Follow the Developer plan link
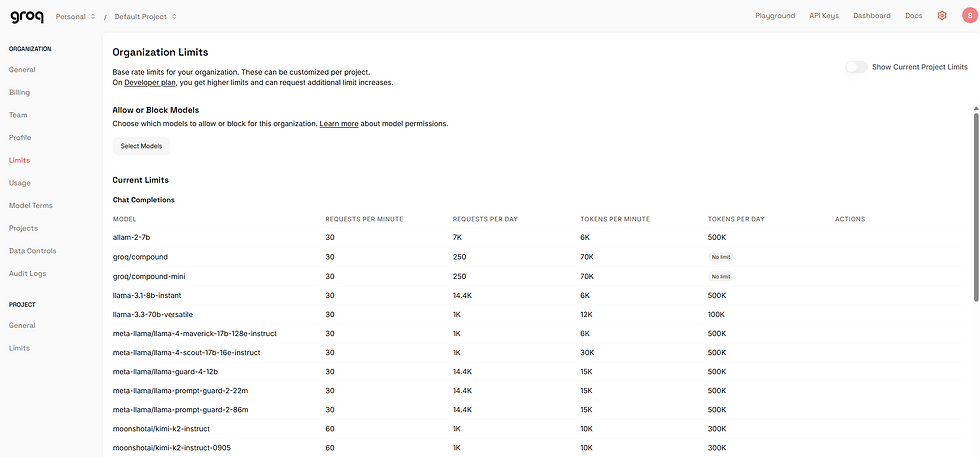The width and height of the screenshot is (980, 457). click(x=150, y=83)
